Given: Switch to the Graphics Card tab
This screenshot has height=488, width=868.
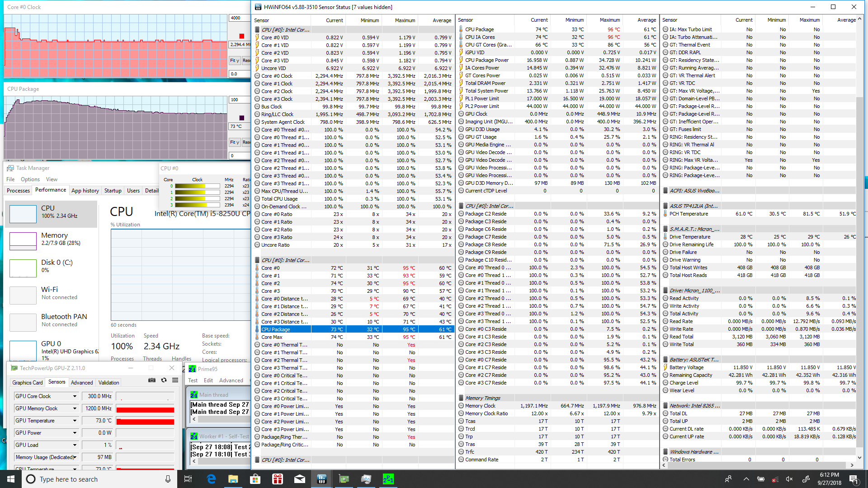Looking at the screenshot, I should click(x=28, y=382).
